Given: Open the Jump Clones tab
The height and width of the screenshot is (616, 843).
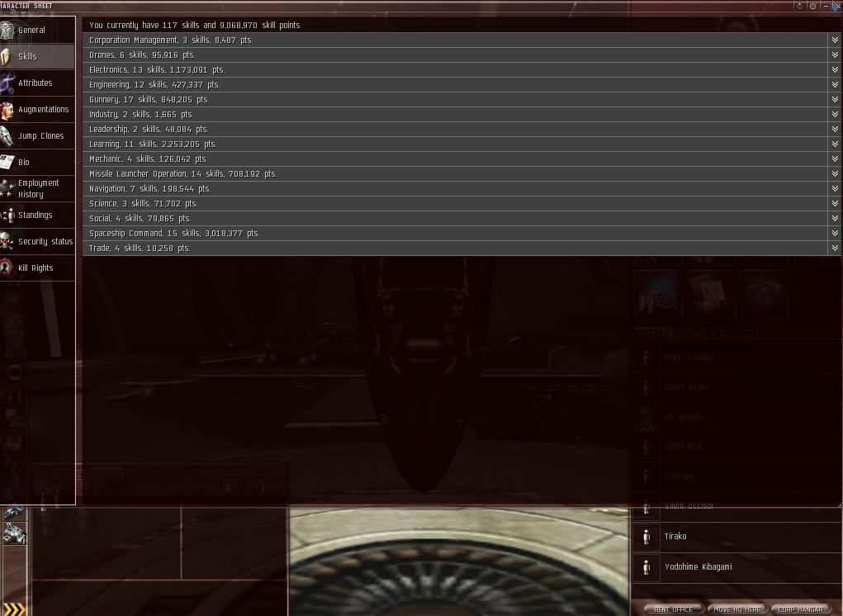Looking at the screenshot, I should [x=37, y=135].
